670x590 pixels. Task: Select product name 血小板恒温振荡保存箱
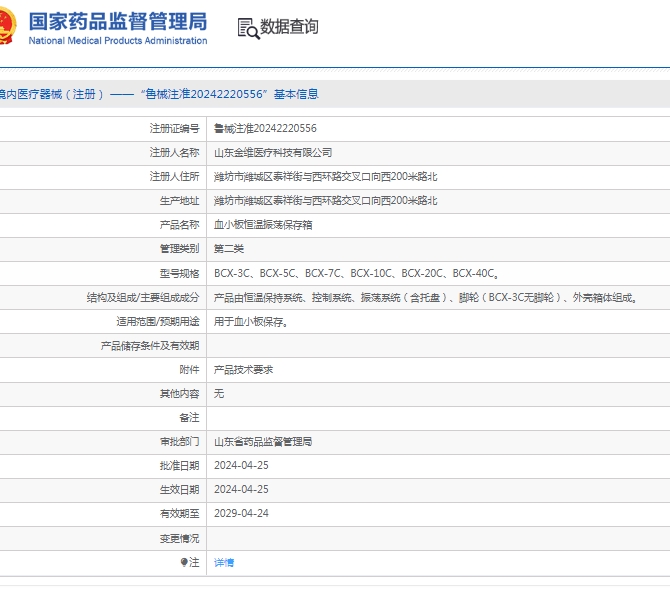point(263,225)
